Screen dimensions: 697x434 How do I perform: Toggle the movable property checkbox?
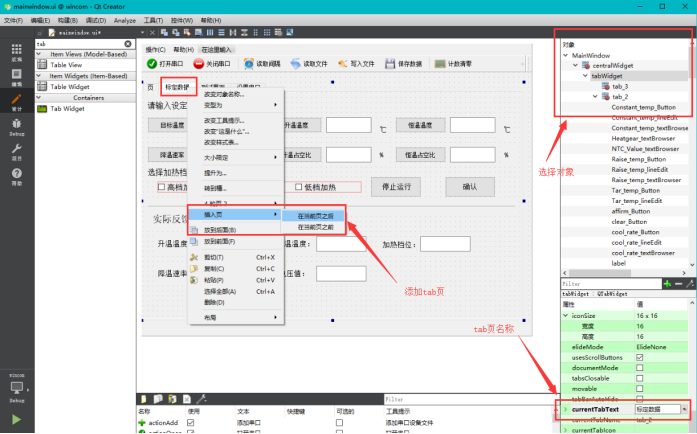click(x=639, y=389)
